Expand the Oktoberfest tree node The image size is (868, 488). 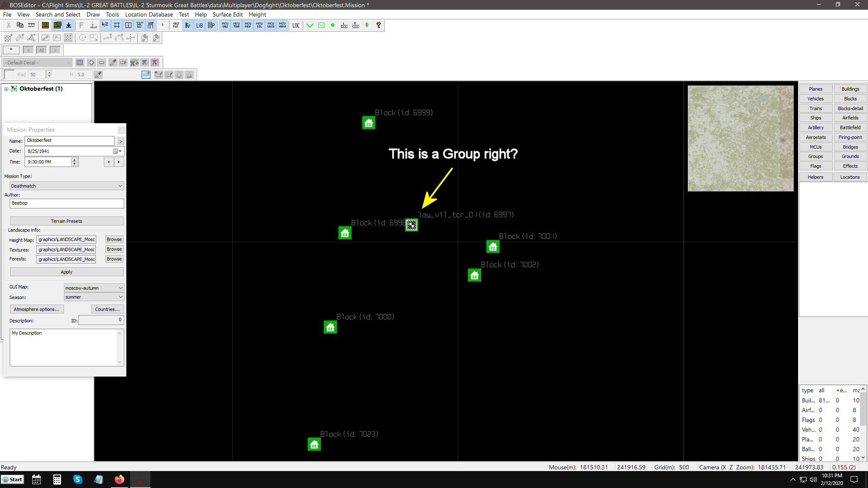click(x=6, y=89)
